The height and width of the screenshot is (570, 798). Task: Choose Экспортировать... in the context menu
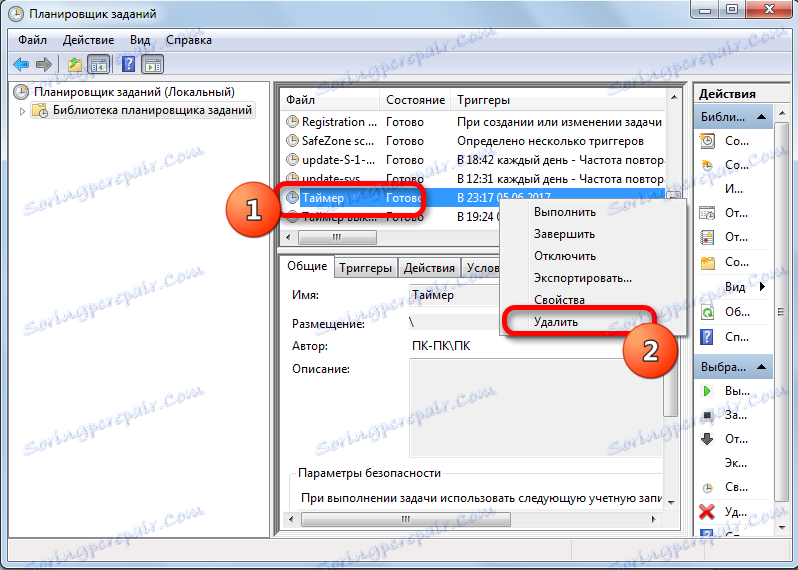583,278
